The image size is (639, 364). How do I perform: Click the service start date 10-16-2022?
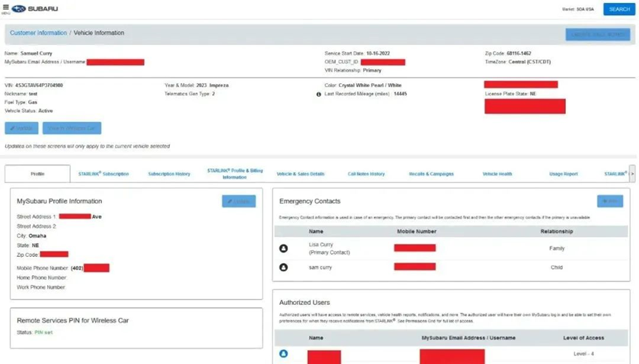click(x=377, y=53)
